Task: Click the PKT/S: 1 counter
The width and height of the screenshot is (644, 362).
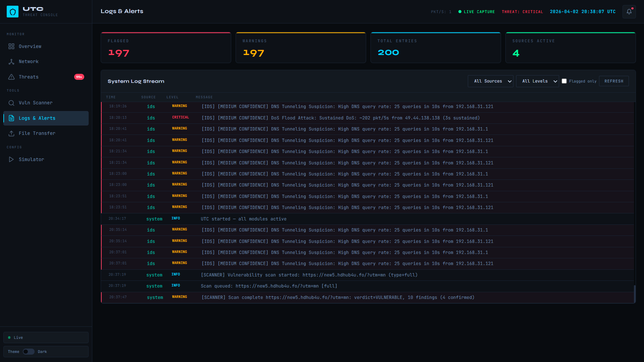Action: [x=441, y=12]
